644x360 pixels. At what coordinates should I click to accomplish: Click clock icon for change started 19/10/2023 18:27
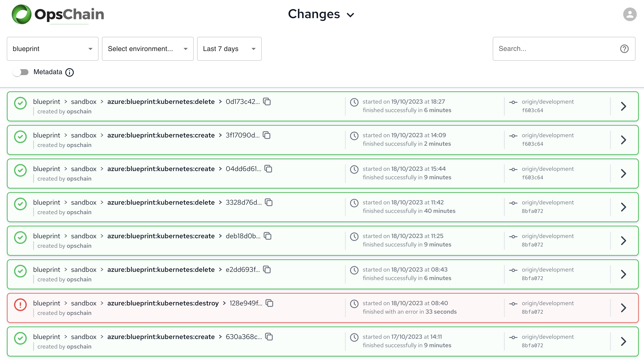pos(354,102)
